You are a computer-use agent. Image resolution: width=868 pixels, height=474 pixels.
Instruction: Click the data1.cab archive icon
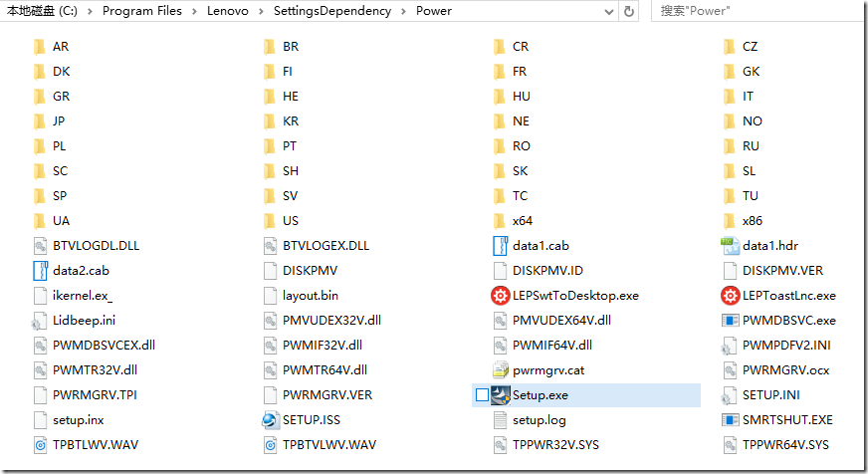pos(501,246)
